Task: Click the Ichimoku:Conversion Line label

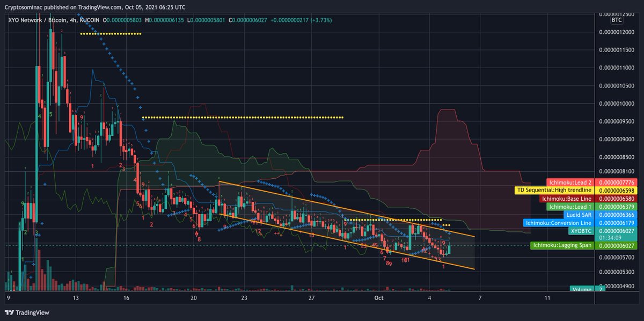Action: pos(558,222)
